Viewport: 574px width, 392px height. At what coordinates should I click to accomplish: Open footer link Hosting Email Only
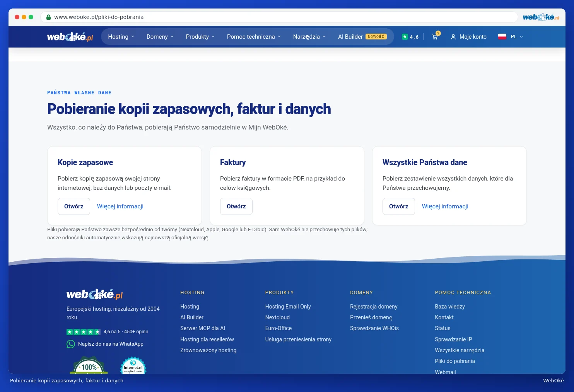288,307
